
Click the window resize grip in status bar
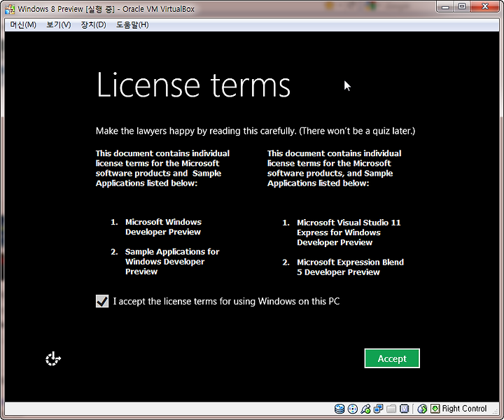click(x=496, y=412)
